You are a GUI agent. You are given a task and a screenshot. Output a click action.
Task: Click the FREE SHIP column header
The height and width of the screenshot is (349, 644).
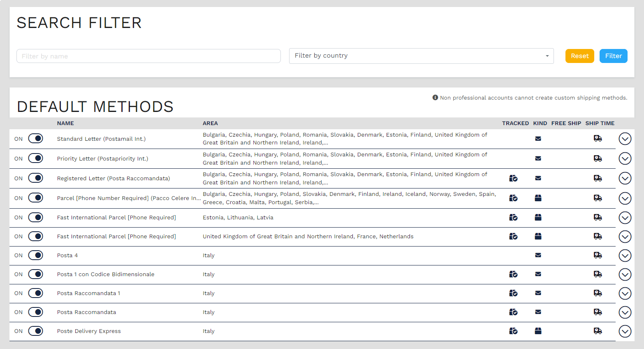tap(566, 123)
